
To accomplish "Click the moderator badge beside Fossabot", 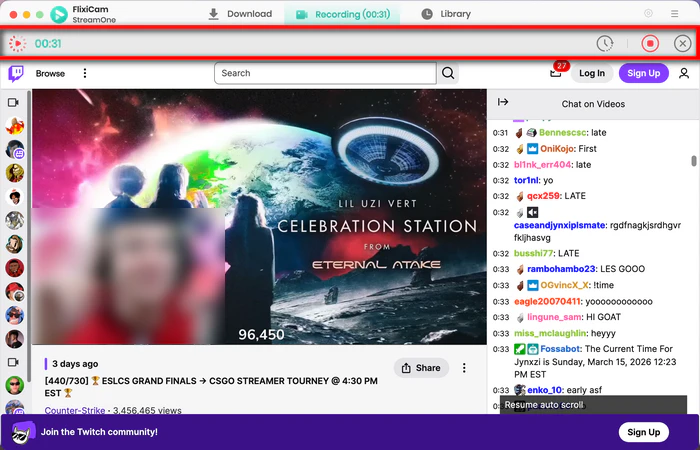I will tap(519, 349).
